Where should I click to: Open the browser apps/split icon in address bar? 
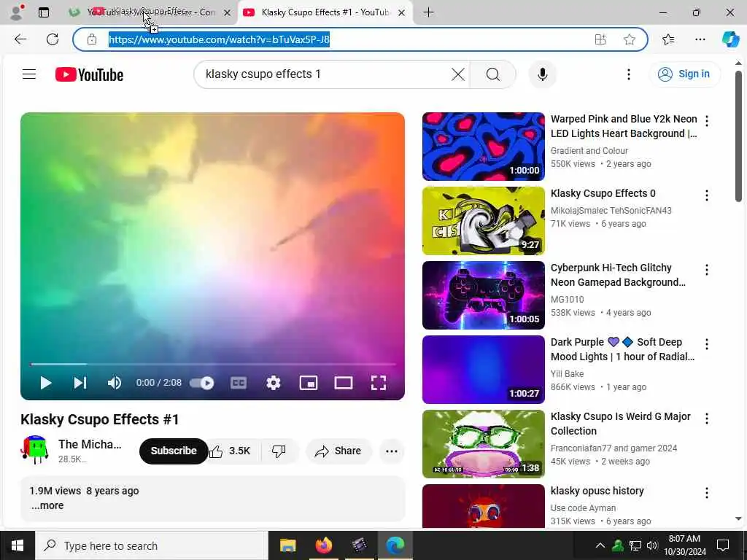pos(600,39)
